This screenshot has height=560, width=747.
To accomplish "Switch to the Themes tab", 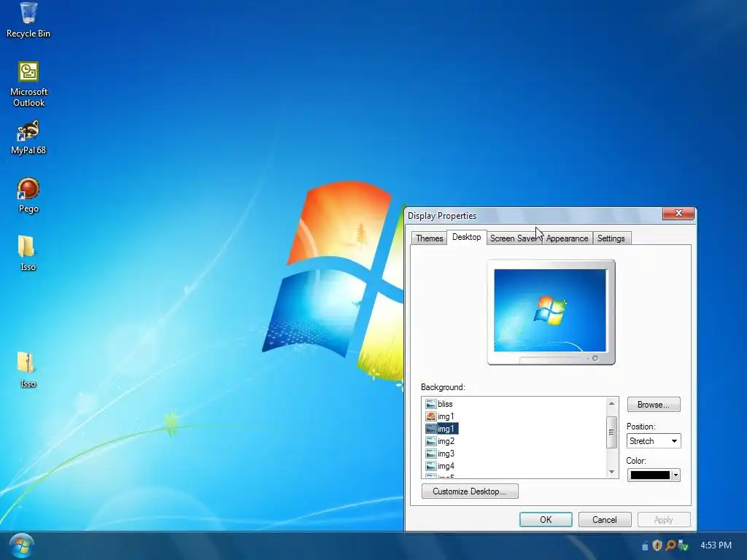I will tap(429, 238).
